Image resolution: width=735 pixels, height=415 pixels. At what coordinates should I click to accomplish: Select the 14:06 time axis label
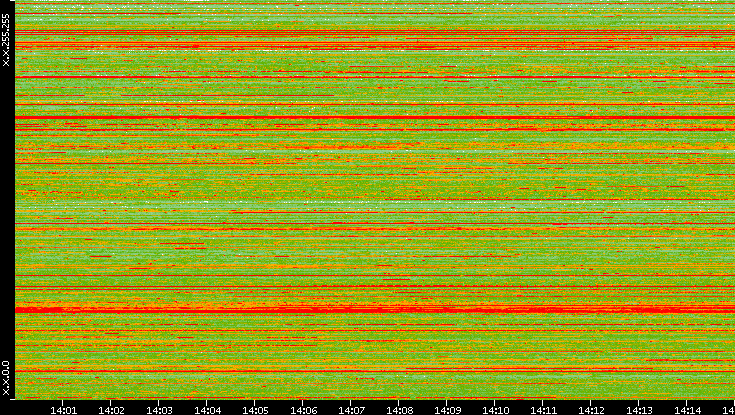[x=303, y=410]
